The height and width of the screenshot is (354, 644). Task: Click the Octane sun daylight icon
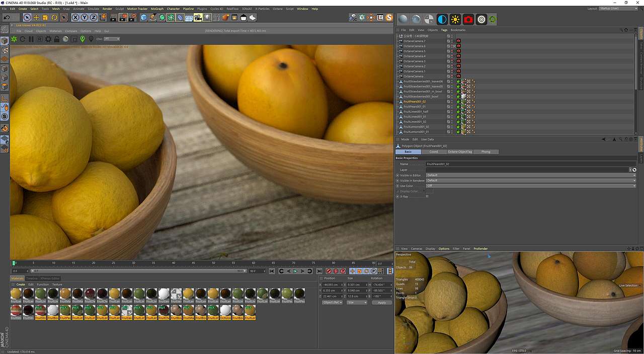(455, 20)
